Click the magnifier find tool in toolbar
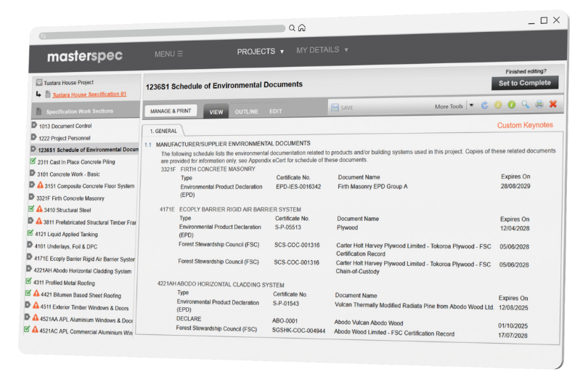This screenshot has width=588, height=380. point(526,105)
